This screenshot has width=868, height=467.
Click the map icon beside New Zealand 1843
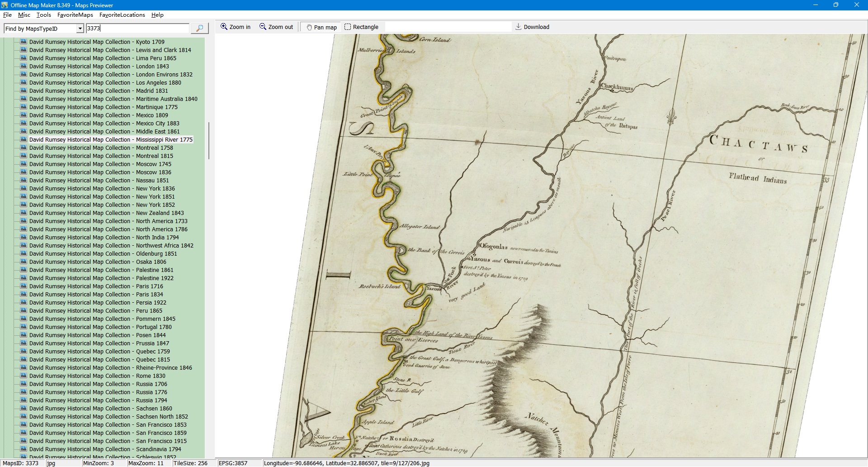point(24,213)
